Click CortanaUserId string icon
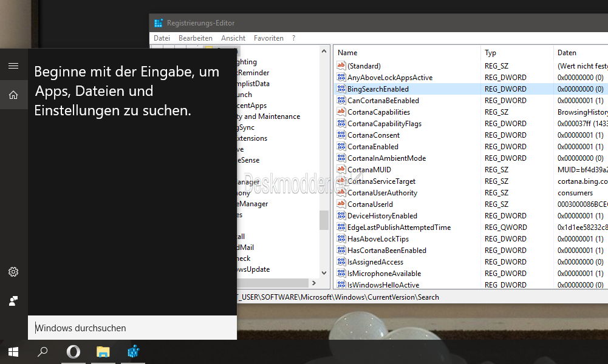 [x=341, y=204]
